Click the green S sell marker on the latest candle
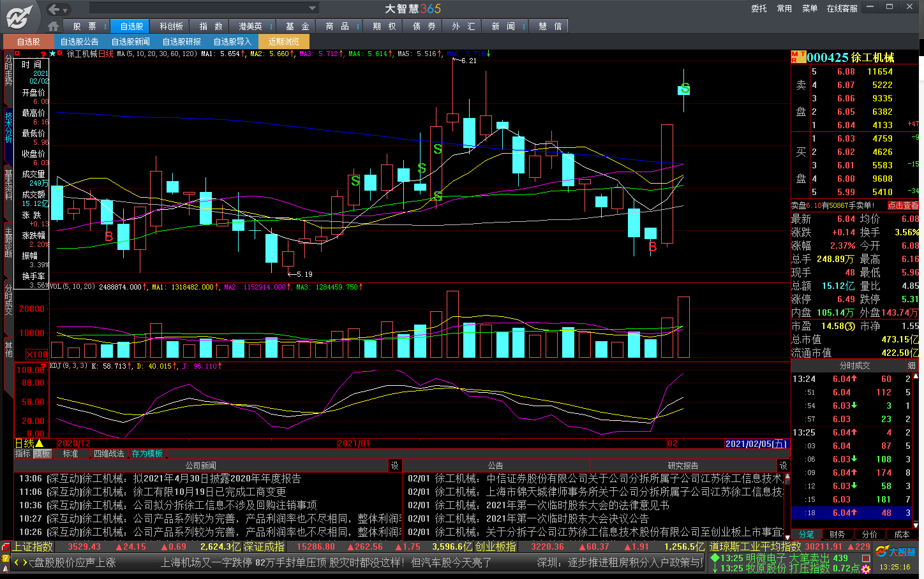Viewport: 924px width, 579px height. pyautogui.click(x=684, y=89)
